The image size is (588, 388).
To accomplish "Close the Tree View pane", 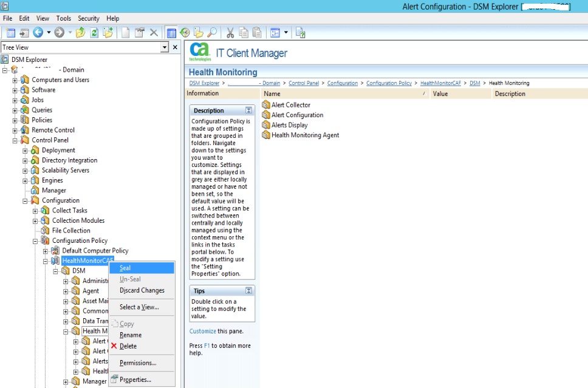I will click(x=175, y=47).
